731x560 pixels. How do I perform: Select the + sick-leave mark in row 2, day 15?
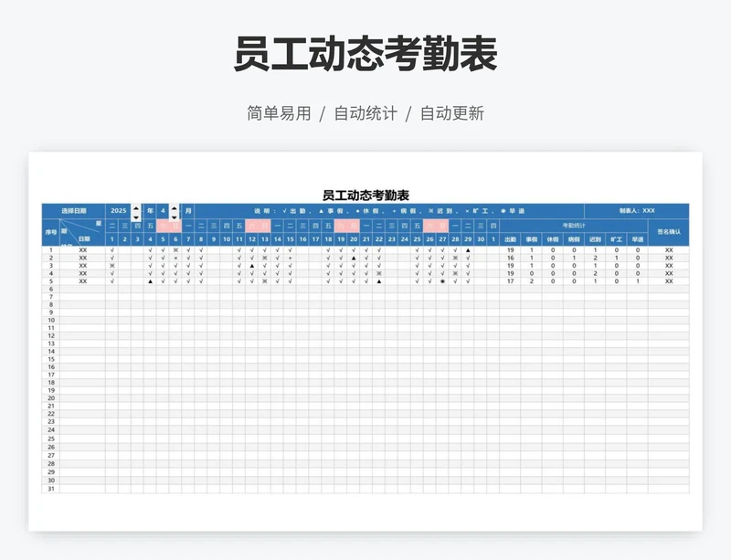(290, 258)
